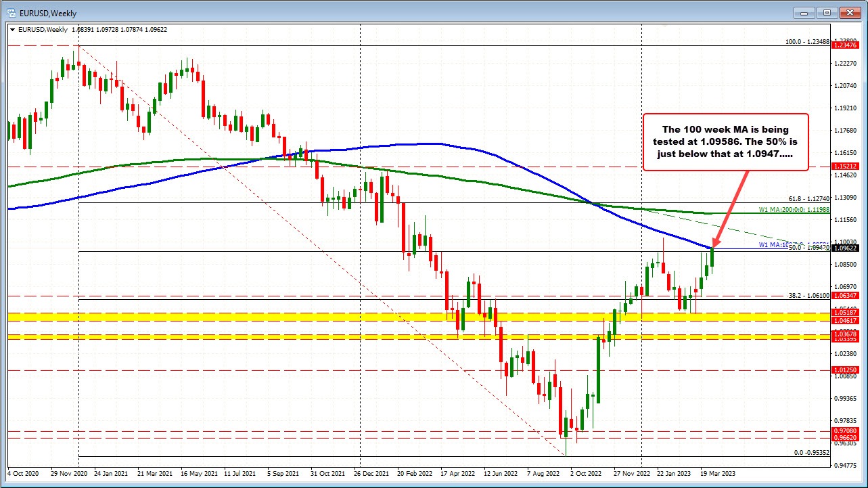Close the EURUSD,Weekly chart window
This screenshot has width=868, height=488.
(x=848, y=13)
